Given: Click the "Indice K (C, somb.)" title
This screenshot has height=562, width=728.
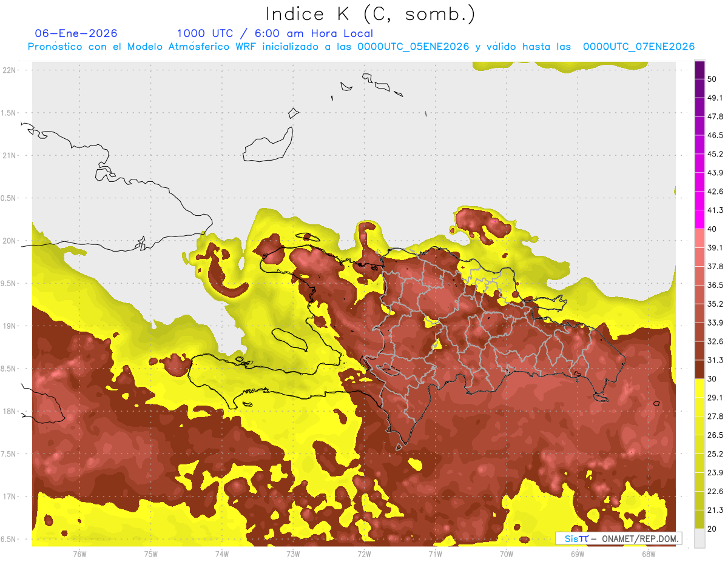Looking at the screenshot, I should 370,14.
